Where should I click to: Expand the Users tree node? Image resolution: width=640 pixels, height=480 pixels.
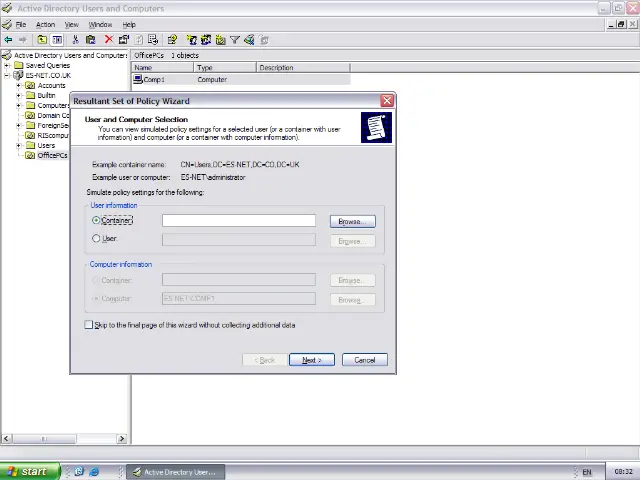pos(18,145)
